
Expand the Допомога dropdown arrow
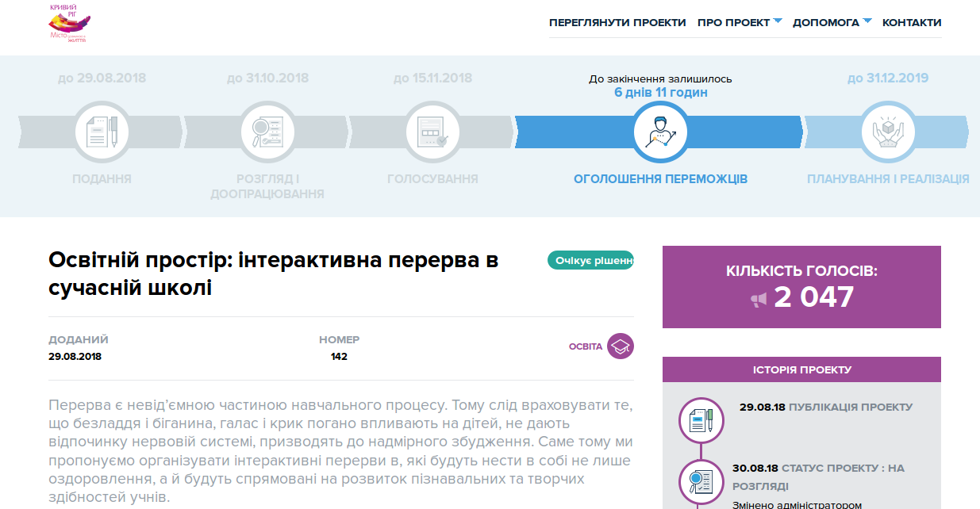pos(867,21)
